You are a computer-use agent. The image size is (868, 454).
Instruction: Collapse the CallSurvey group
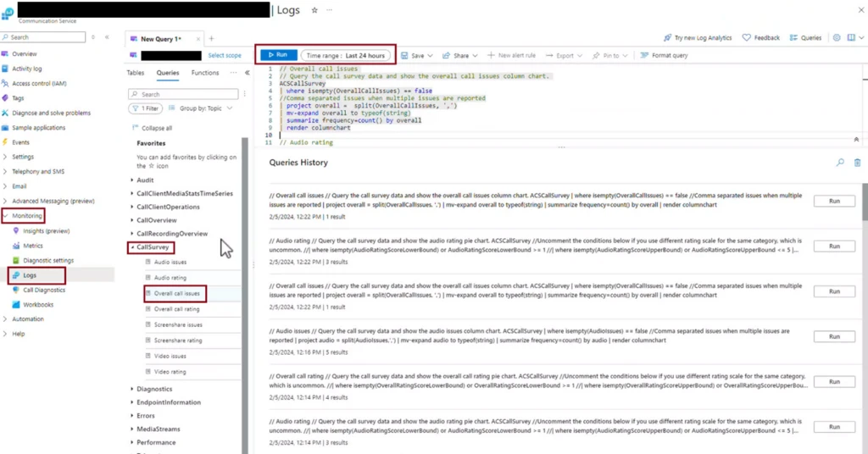pyautogui.click(x=151, y=247)
